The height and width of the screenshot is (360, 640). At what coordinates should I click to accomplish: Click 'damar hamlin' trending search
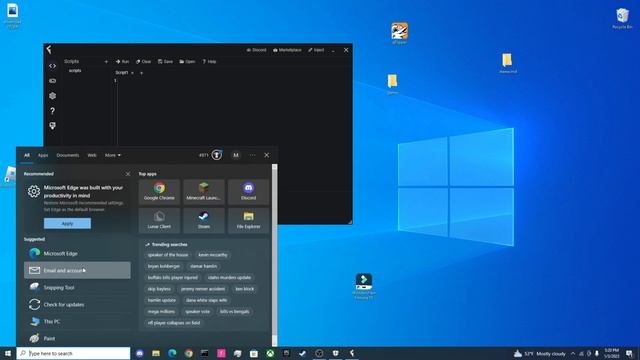pos(203,266)
